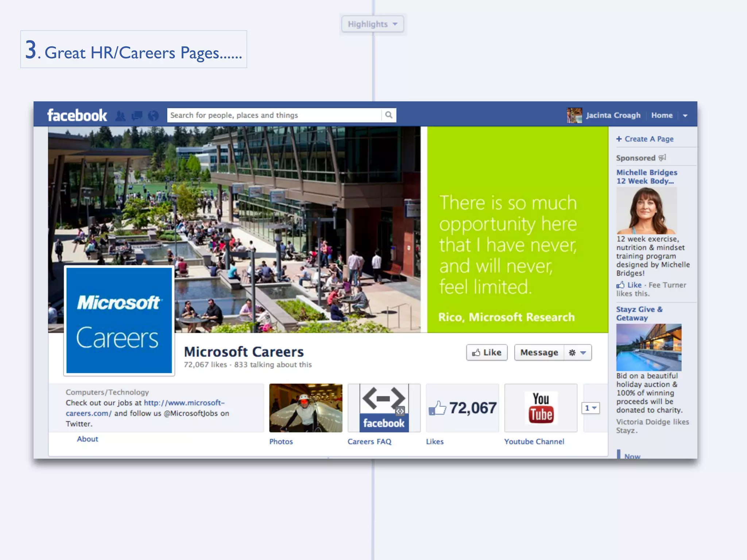Click the Microsoft Careers page title

point(244,352)
